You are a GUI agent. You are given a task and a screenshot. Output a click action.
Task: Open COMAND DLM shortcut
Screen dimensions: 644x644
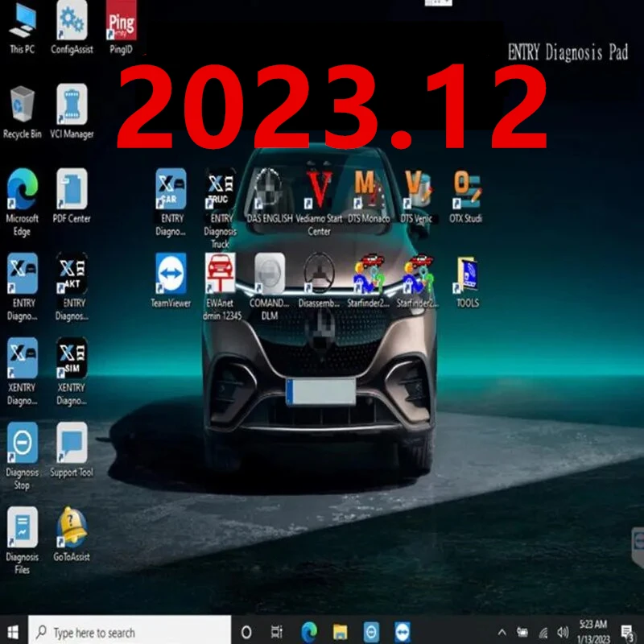(270, 287)
